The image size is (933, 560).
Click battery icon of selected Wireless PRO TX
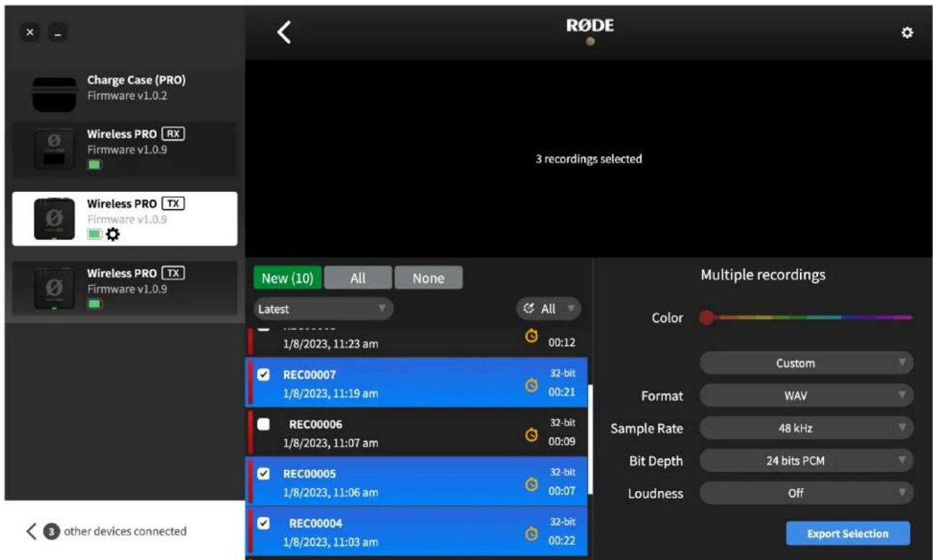coord(95,234)
